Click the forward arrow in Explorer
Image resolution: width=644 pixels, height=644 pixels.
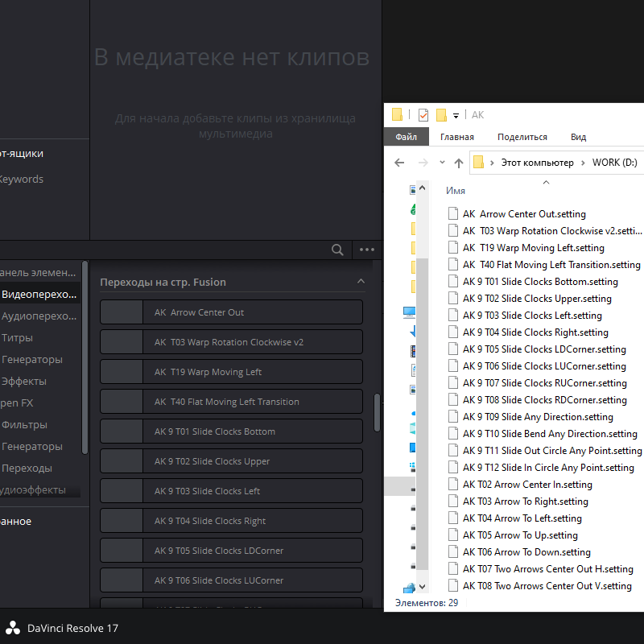[x=422, y=162]
